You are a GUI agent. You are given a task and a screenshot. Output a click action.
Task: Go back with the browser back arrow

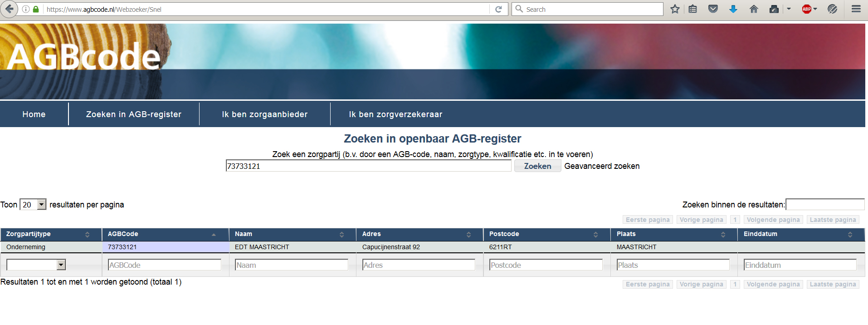9,9
